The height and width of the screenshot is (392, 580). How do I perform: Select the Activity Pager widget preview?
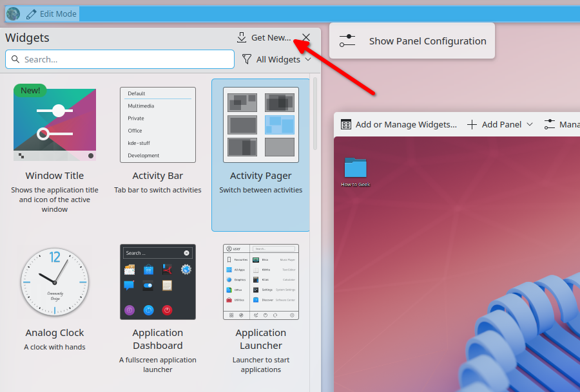pyautogui.click(x=261, y=125)
